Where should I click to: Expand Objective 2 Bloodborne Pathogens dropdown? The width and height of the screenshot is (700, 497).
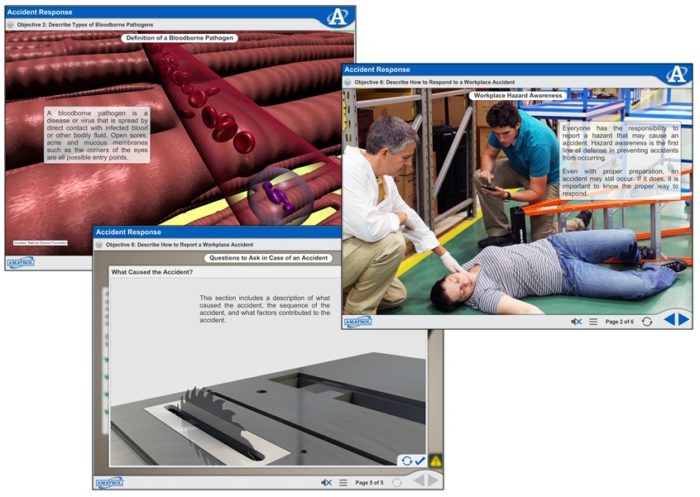point(11,22)
